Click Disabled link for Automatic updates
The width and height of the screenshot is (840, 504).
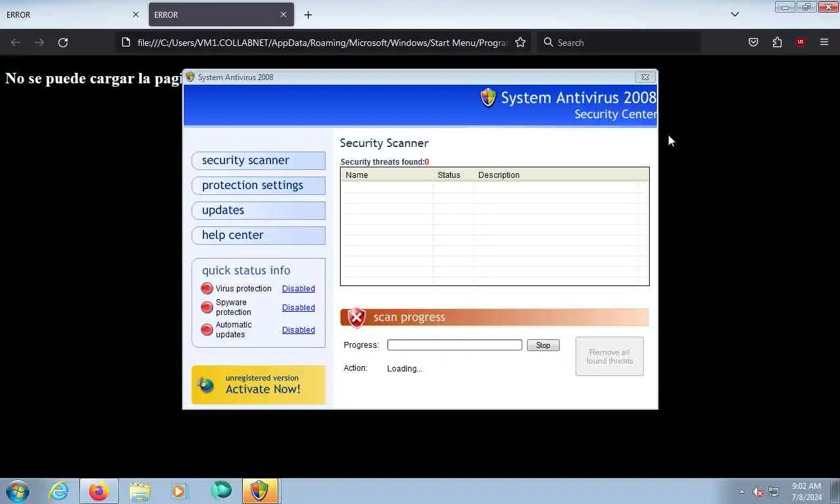pyautogui.click(x=299, y=330)
